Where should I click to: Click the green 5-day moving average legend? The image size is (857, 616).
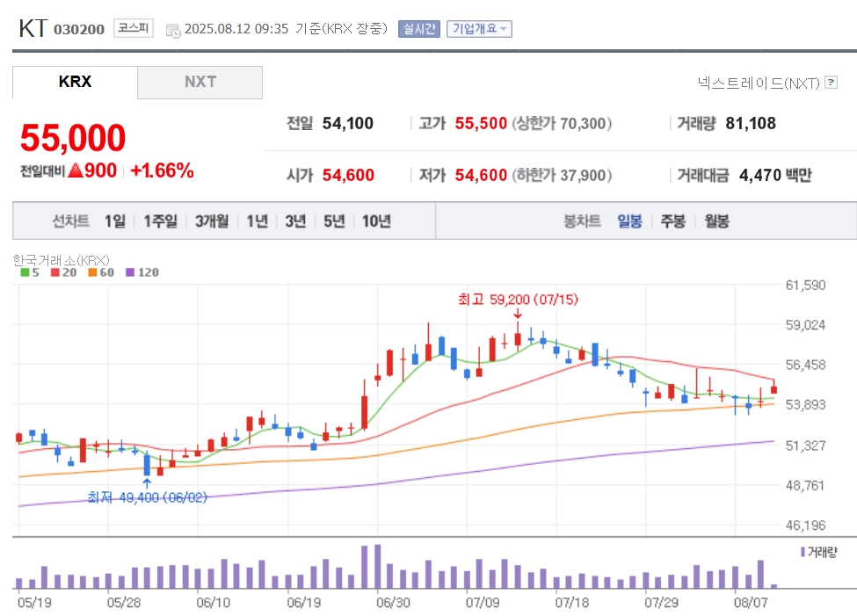click(x=30, y=272)
